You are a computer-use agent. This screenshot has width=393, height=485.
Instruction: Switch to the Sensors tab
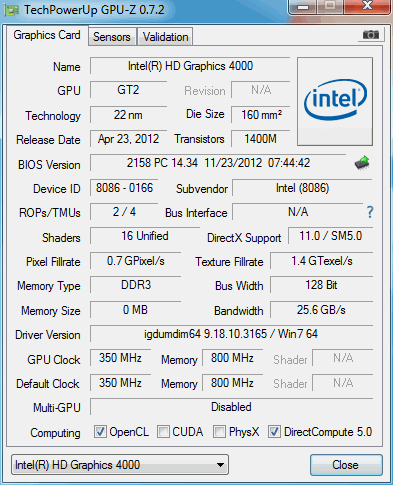[x=112, y=37]
